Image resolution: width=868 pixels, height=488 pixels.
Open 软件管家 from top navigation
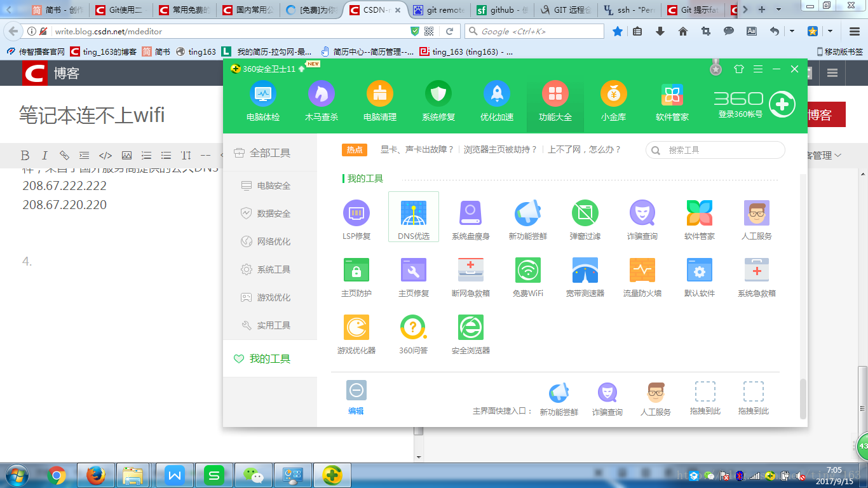click(672, 101)
